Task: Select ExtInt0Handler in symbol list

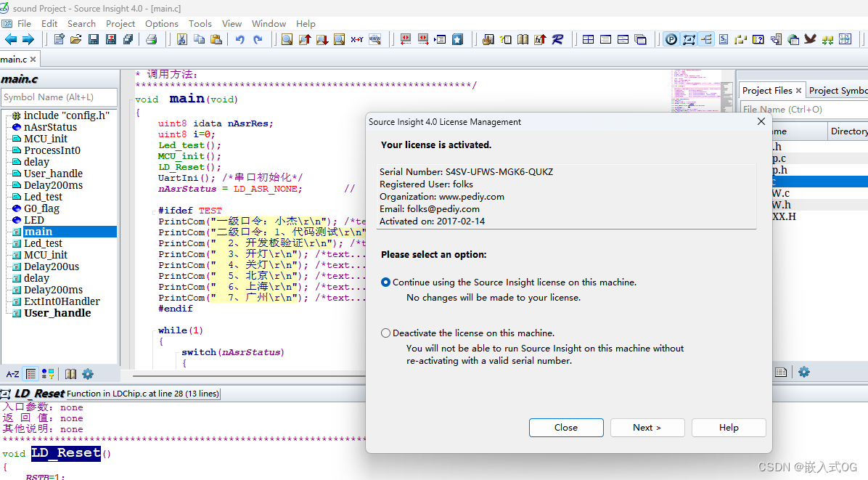Action: coord(62,302)
